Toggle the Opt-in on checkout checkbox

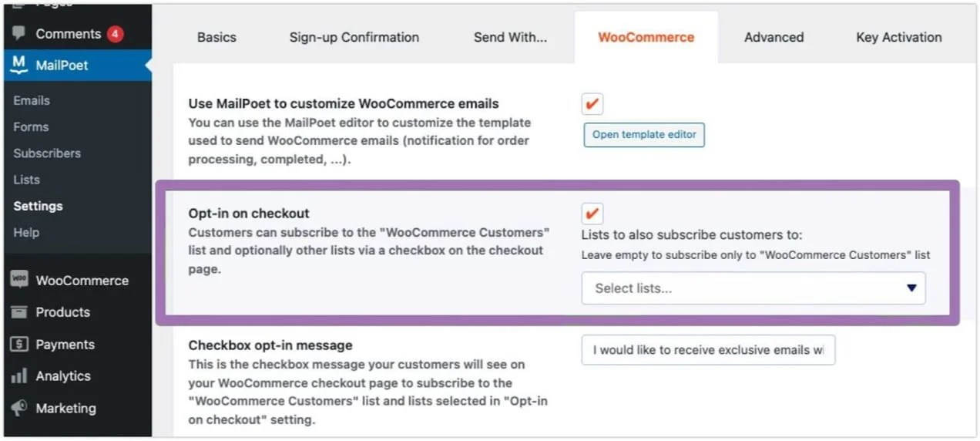(592, 214)
